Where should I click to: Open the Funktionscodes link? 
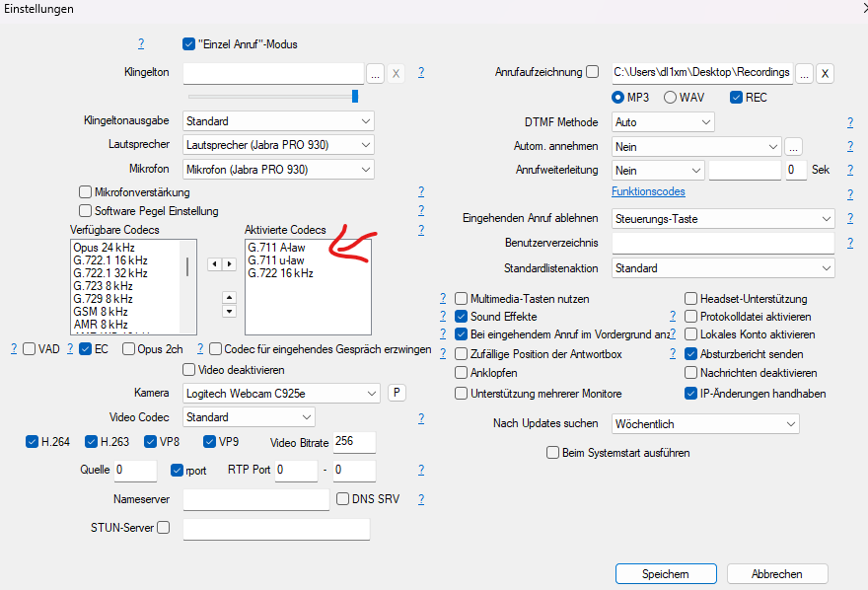click(648, 191)
